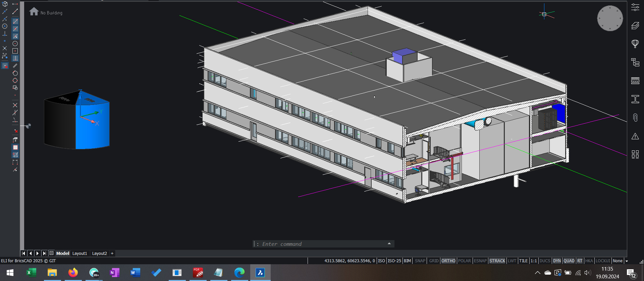This screenshot has height=281, width=644.
Task: Open the Tips balloon panel icon
Action: pyautogui.click(x=635, y=44)
